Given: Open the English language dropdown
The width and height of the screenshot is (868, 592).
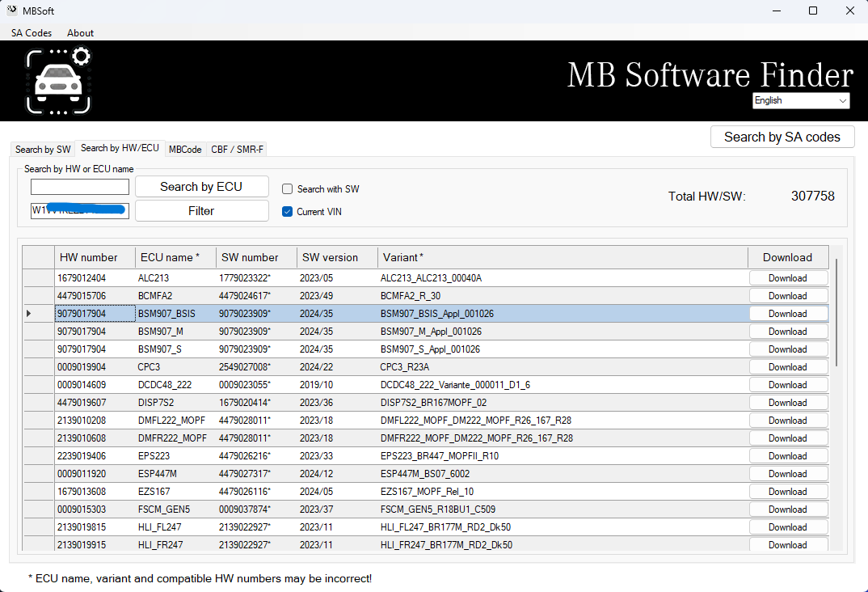Looking at the screenshot, I should [x=800, y=100].
